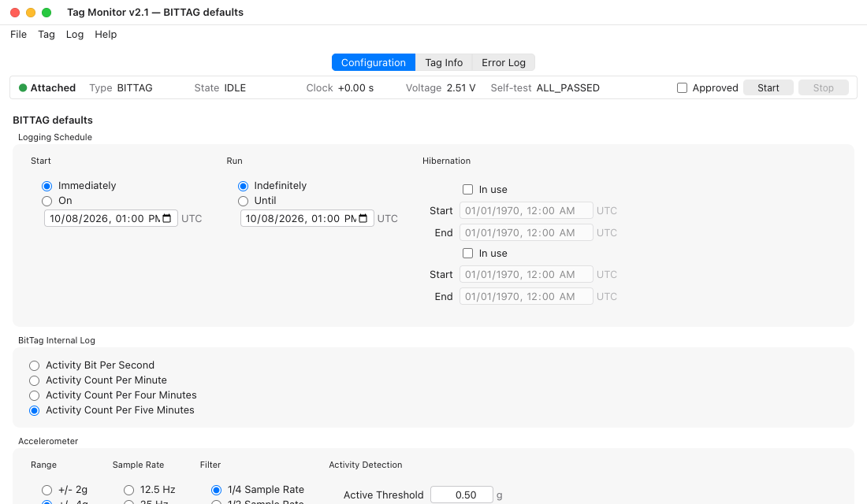Viewport: 867px width, 504px height.
Task: Click the Activity Detection label
Action: tap(366, 465)
